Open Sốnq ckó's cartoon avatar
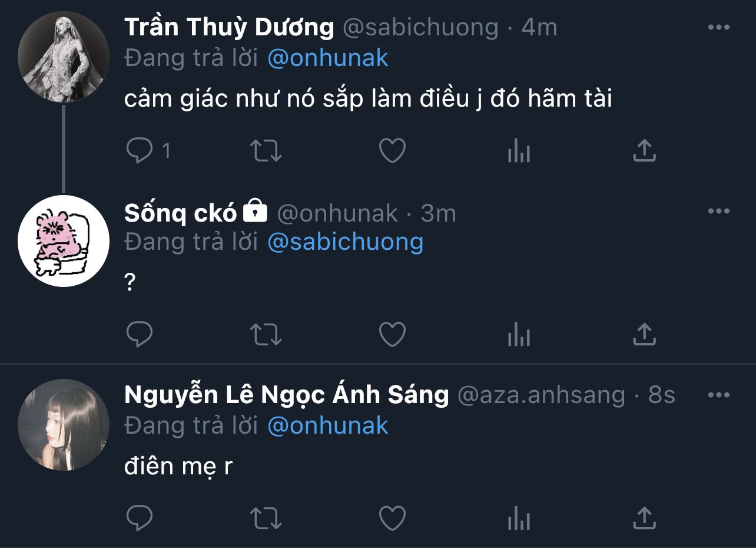 (64, 241)
